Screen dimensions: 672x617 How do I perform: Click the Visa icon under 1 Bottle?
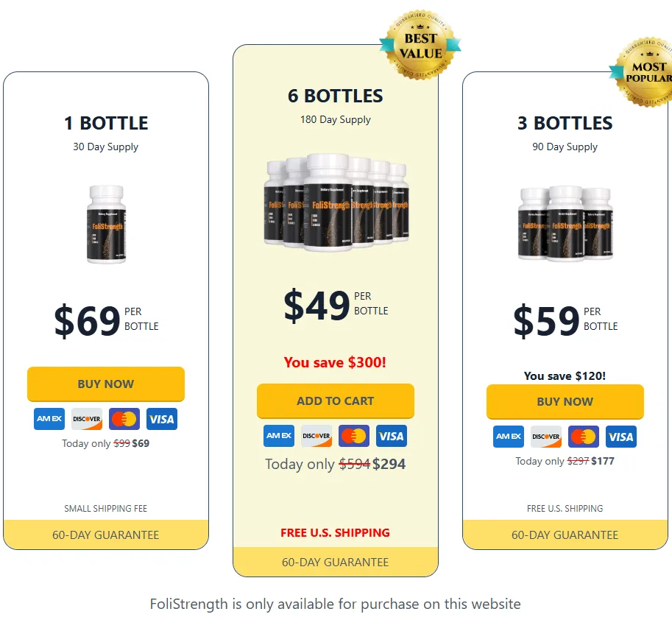[162, 419]
